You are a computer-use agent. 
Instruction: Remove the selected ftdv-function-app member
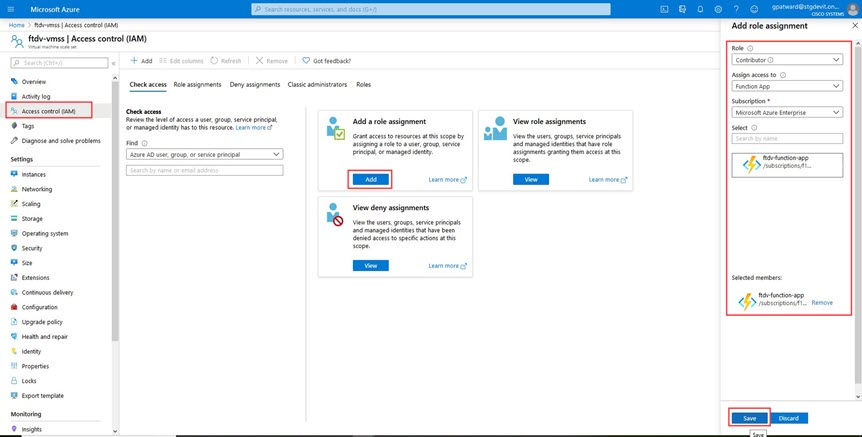(x=822, y=303)
